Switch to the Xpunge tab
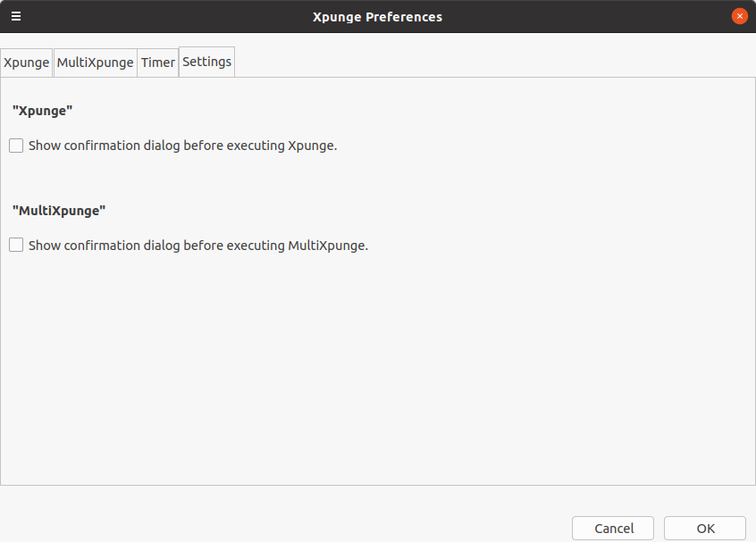 coord(27,63)
